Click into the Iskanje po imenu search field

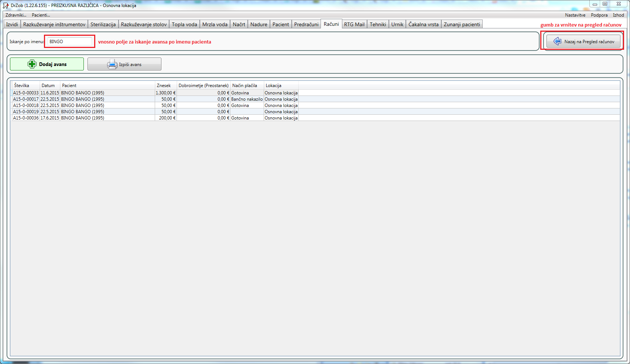pos(69,42)
